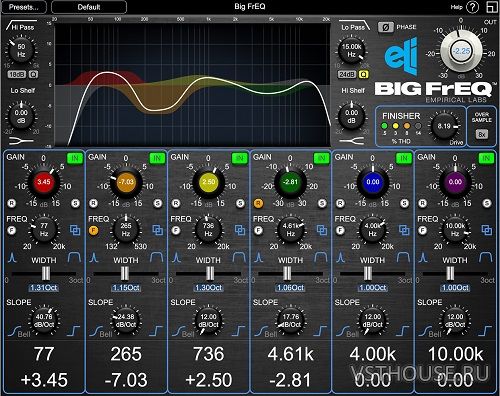Select wide band icon on 77 Hz band
The width and height of the screenshot is (500, 396).
74,257
